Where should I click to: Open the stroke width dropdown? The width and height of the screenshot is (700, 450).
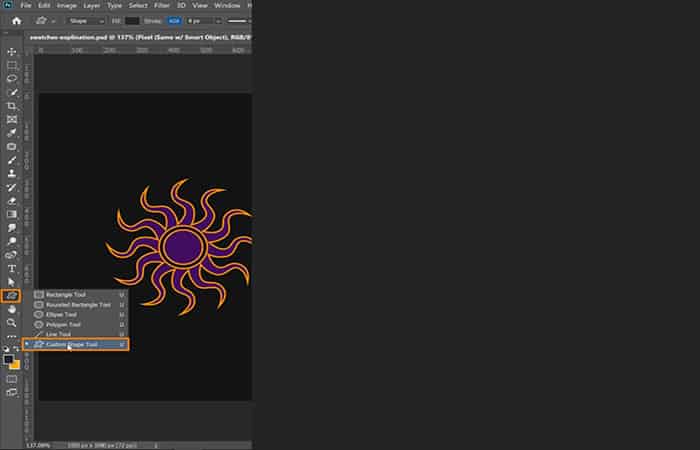click(208, 20)
